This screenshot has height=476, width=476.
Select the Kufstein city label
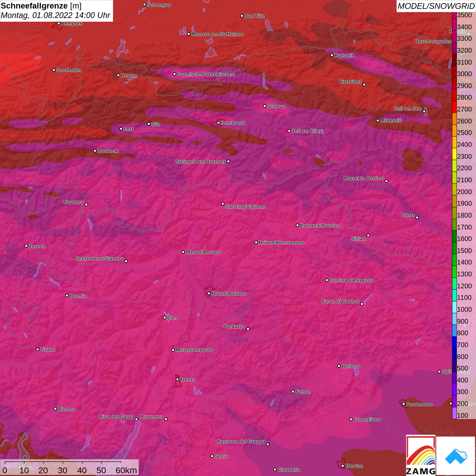pos(344,55)
